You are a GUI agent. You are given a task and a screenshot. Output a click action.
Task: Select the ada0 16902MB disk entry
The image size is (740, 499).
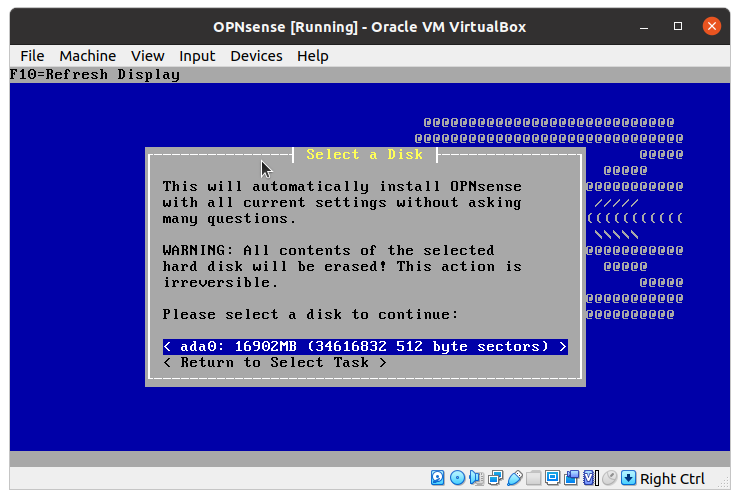365,347
